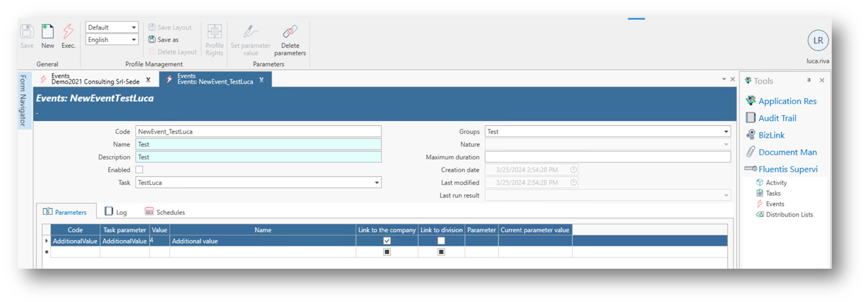Toggle the Enabled checkbox

pyautogui.click(x=140, y=170)
